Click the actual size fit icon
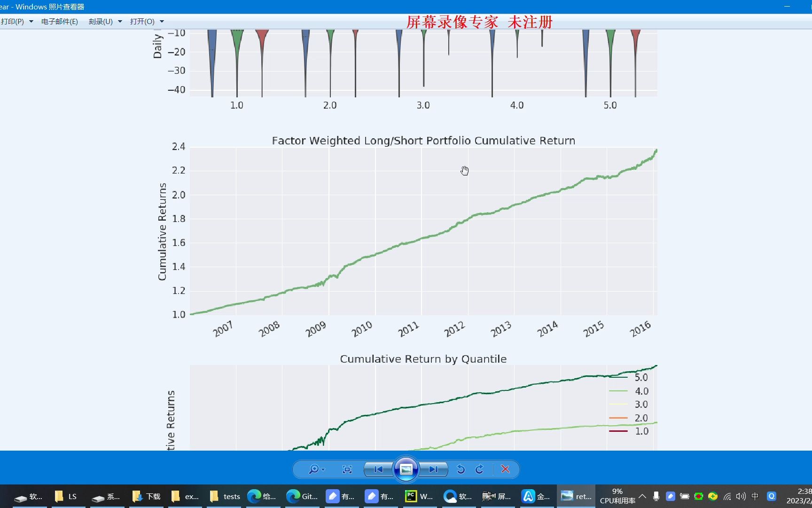Screen dimensions: 812x508 [347, 469]
